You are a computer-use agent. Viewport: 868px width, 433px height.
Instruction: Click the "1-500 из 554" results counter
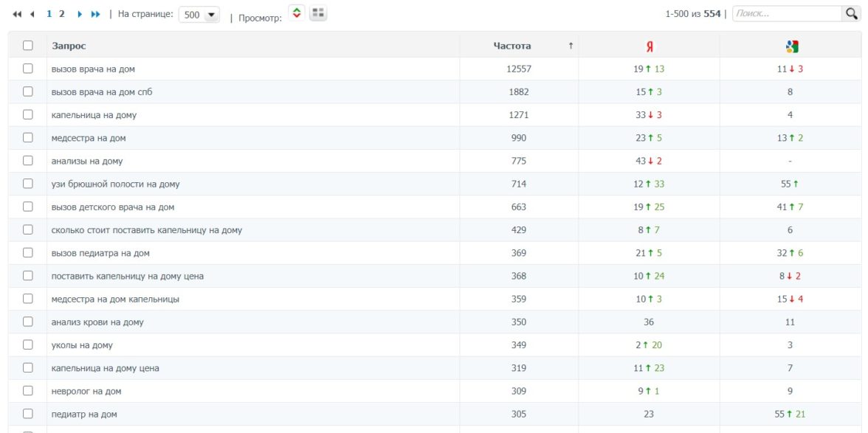pos(693,14)
